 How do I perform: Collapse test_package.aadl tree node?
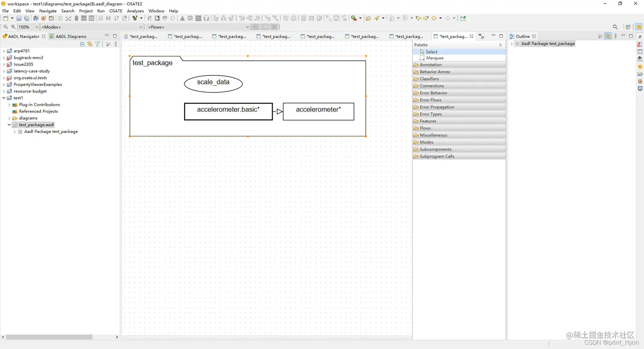click(x=9, y=125)
